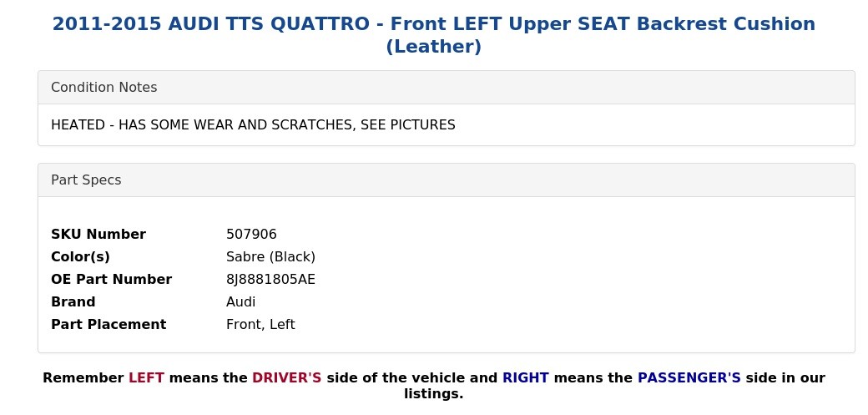Select the Condition Notes panel header
Screen dimensions: 868x415
tap(447, 88)
